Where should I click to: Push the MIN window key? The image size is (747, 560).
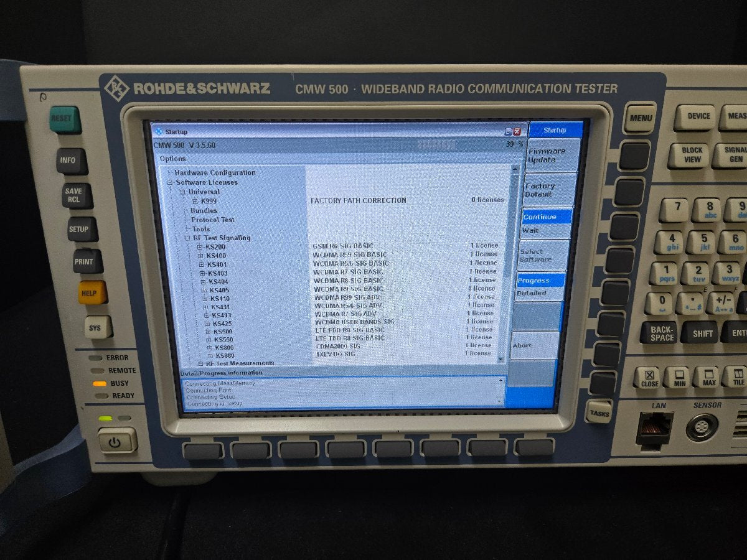677,377
